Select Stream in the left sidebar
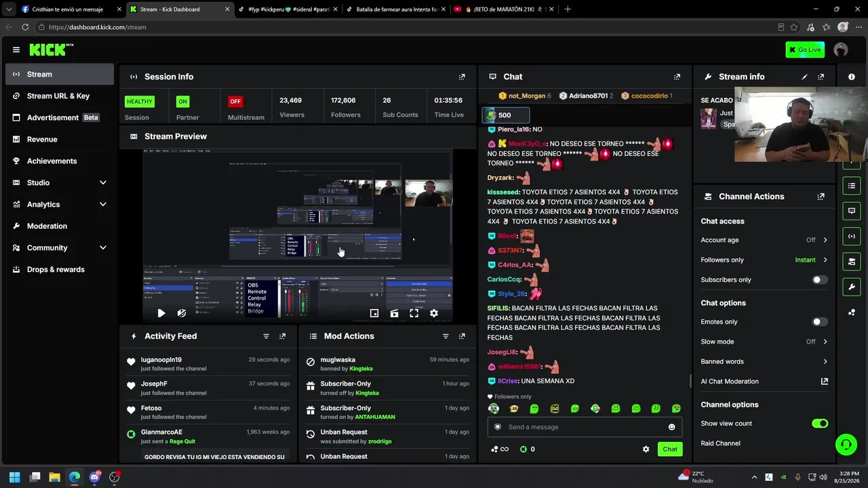The width and height of the screenshot is (868, 488). click(60, 75)
